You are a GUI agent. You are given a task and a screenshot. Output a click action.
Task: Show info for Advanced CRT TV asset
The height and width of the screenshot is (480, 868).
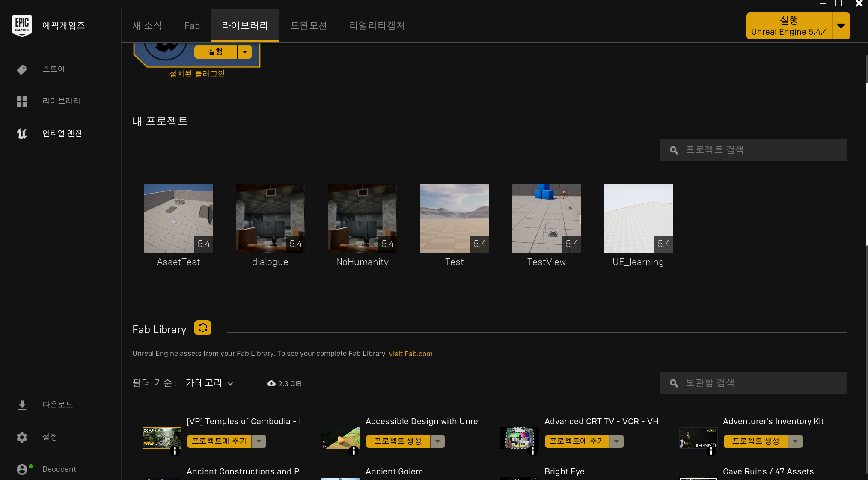coord(532,451)
